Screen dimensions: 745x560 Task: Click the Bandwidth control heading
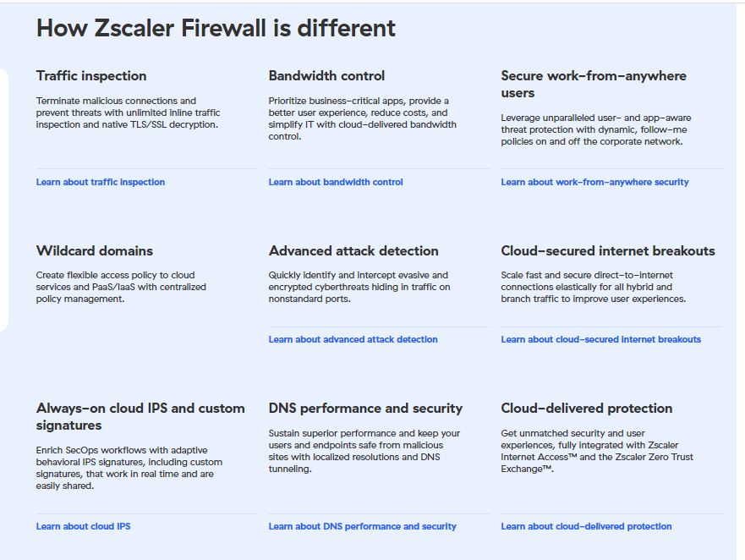326,75
